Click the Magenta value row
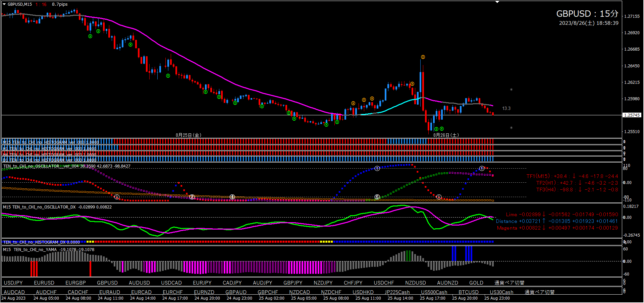Viewport: 644px width, 303px height. 557,228
